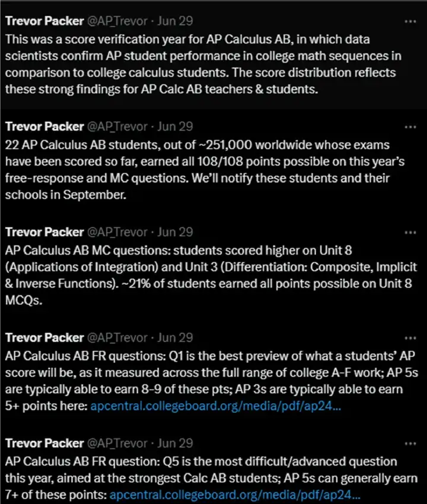427x504 pixels.
Task: Open more menu on the Q1 FR questions tweet
Action: click(410, 338)
